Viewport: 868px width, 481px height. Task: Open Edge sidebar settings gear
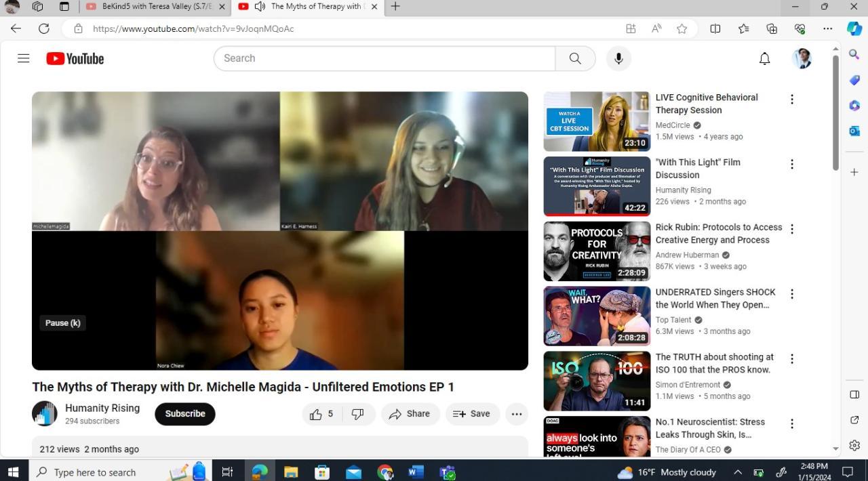click(x=854, y=446)
